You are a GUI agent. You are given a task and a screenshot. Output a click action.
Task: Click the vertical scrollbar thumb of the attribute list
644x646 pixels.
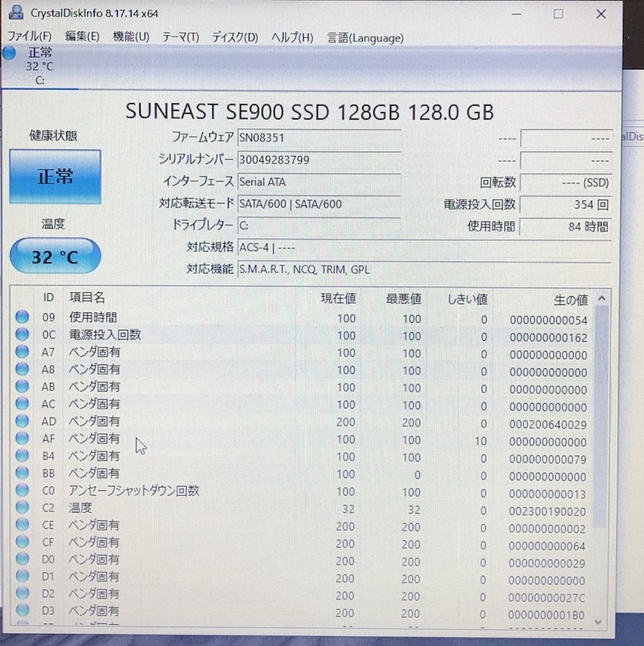pyautogui.click(x=601, y=416)
